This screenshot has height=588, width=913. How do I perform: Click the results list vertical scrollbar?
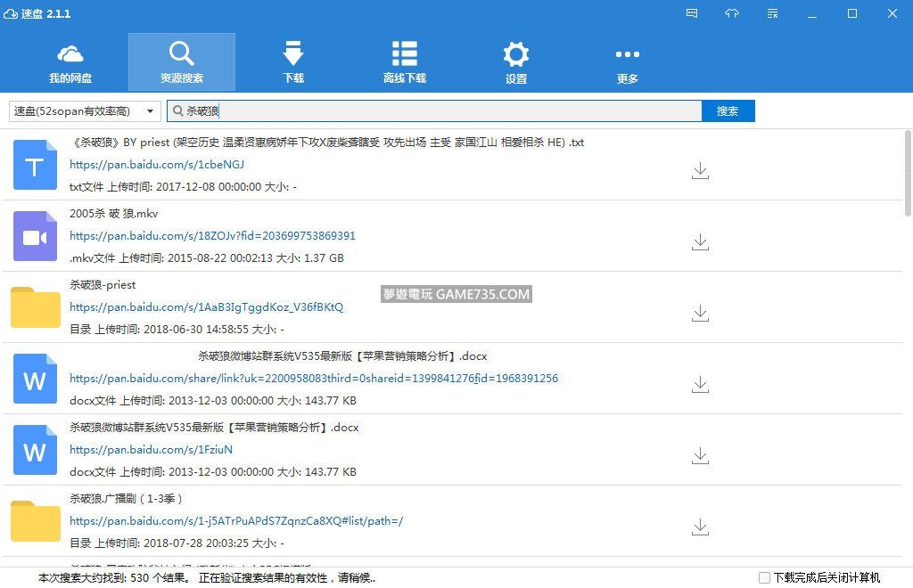coord(908,174)
